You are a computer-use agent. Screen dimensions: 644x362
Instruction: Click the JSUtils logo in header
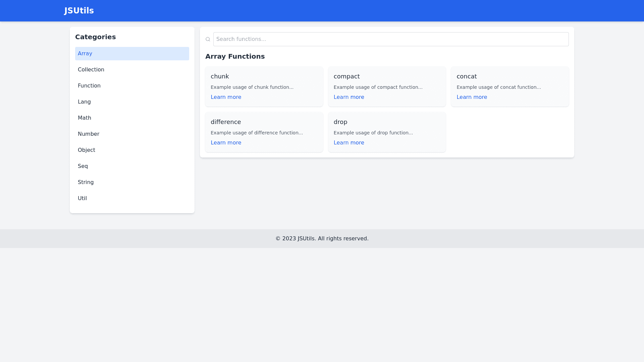(x=79, y=11)
